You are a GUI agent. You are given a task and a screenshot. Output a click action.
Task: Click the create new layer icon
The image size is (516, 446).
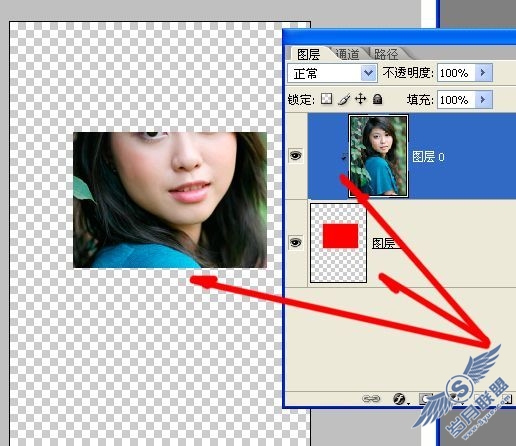point(507,398)
